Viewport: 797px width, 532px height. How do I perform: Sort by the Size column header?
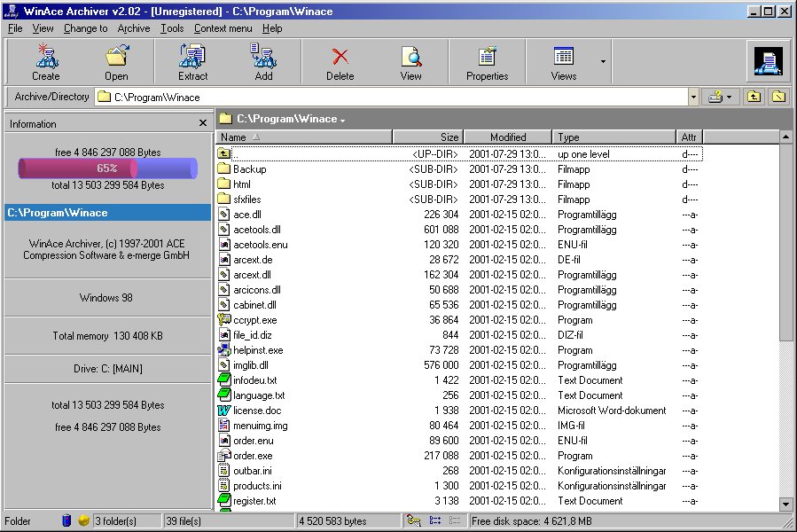(428, 137)
